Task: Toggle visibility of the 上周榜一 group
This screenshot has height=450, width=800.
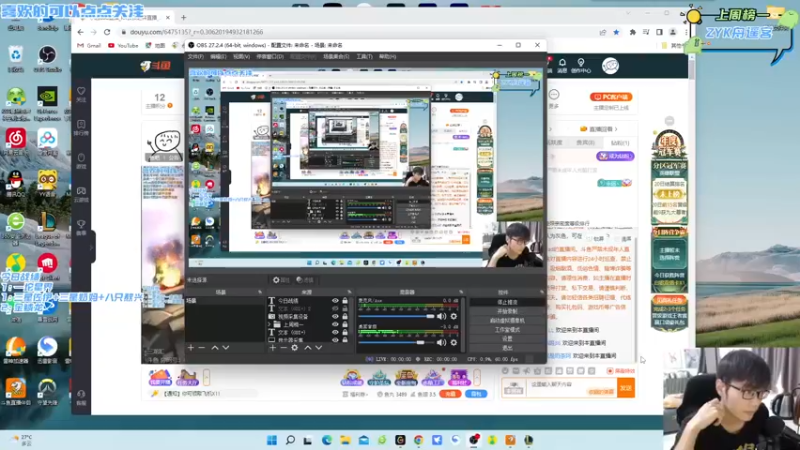Action: click(x=335, y=324)
